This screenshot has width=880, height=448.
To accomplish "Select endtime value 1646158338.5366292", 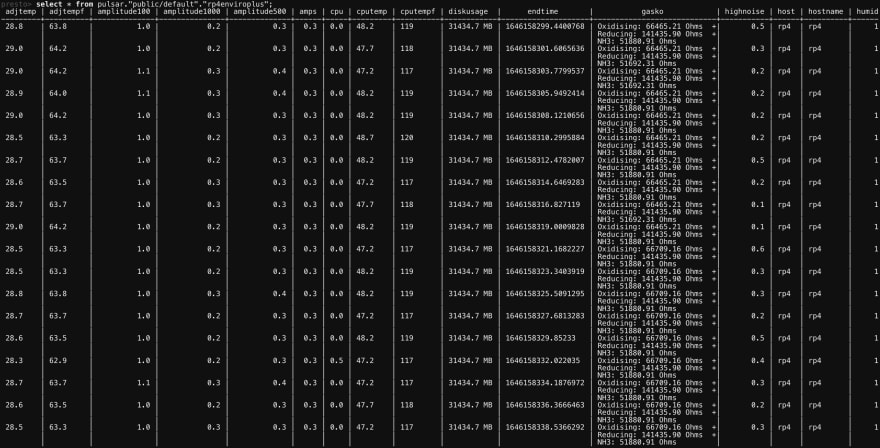I will point(545,427).
